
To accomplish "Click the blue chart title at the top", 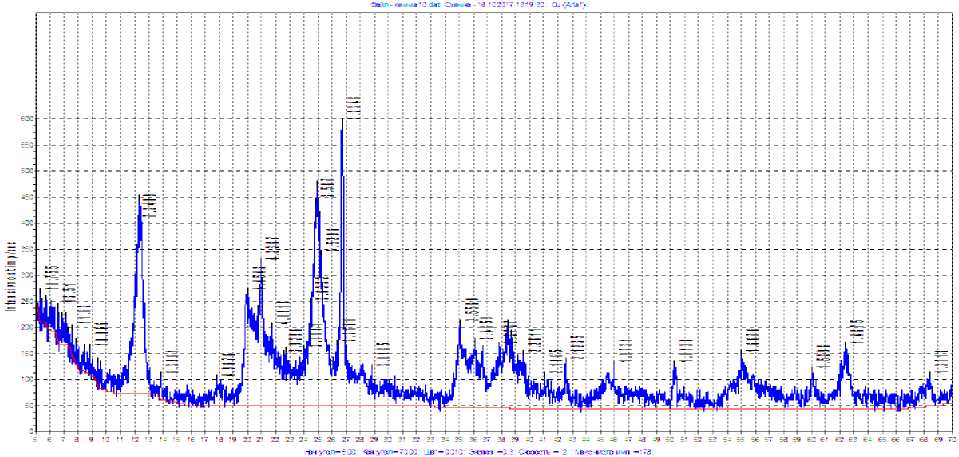I will click(x=479, y=4).
